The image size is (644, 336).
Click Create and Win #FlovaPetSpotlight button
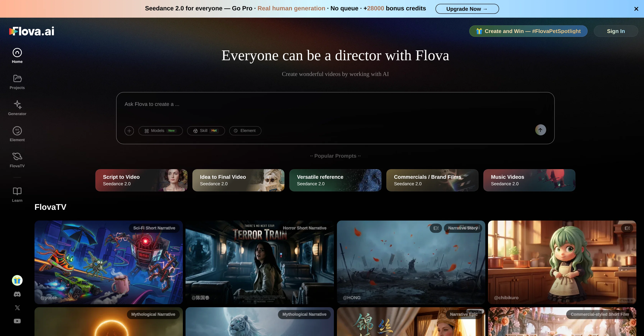[x=528, y=31]
